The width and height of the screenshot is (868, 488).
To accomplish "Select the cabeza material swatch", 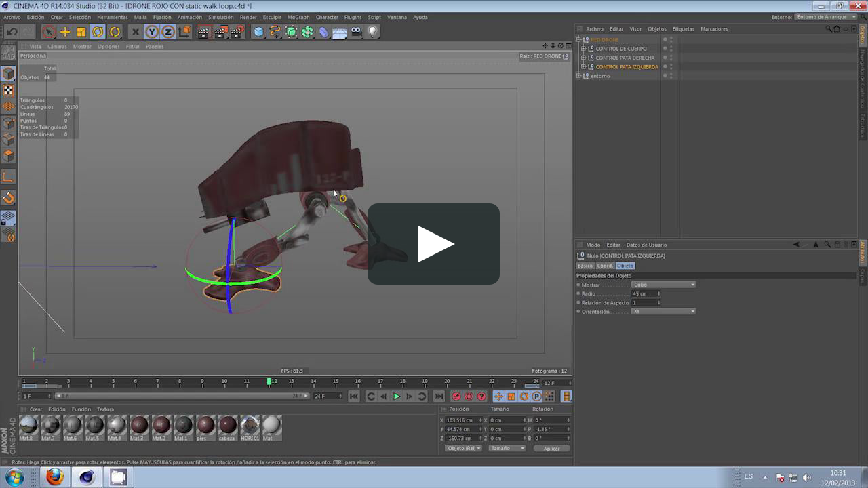I will click(x=228, y=426).
